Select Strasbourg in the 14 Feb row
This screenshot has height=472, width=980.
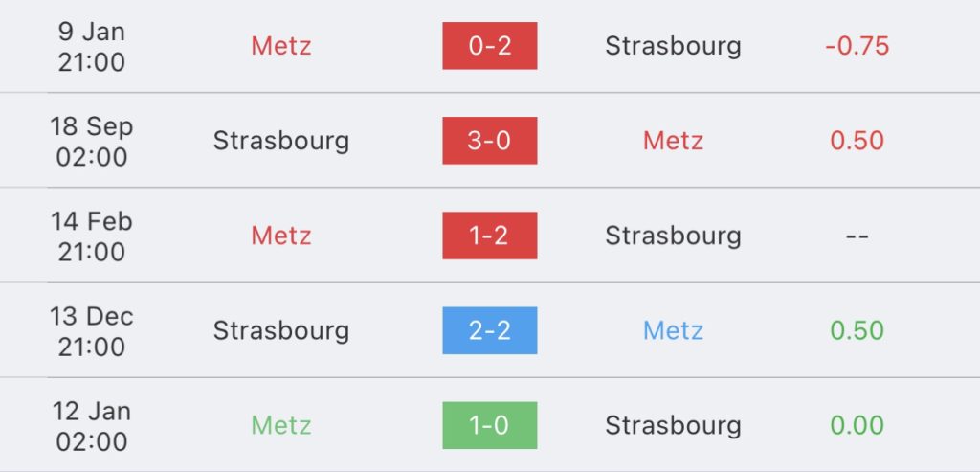coord(673,236)
